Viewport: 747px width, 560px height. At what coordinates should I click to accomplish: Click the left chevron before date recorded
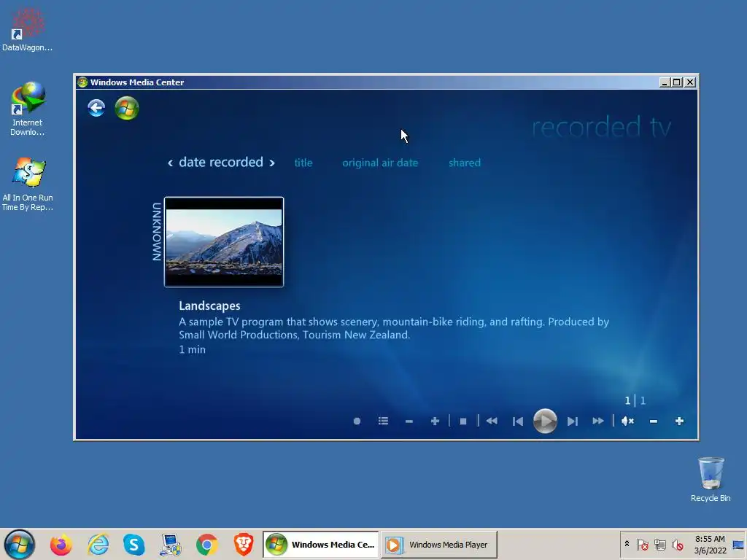[170, 163]
